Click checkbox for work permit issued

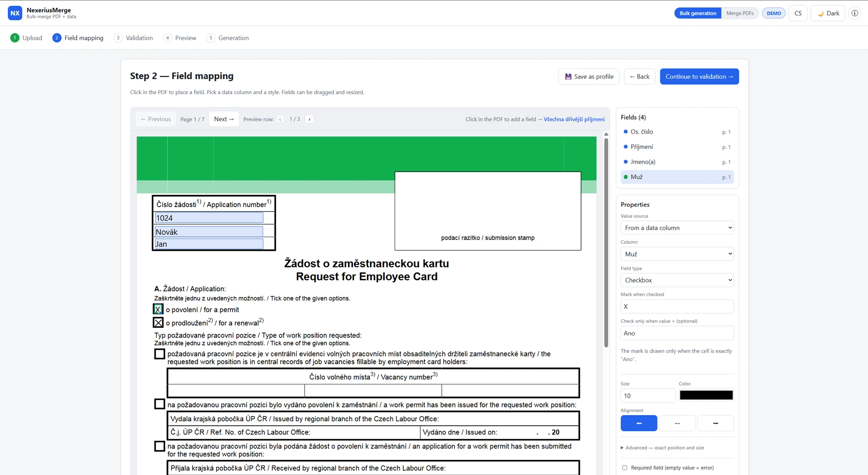tap(159, 404)
